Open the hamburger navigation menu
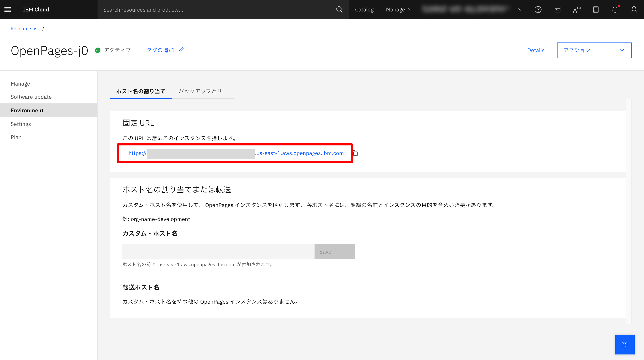Viewport: 644px width, 360px height. 7,10
